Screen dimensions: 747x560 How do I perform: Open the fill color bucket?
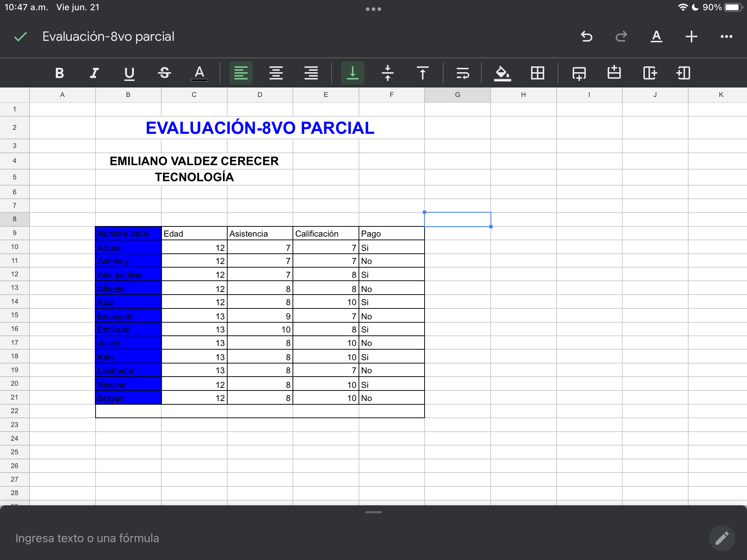point(502,73)
